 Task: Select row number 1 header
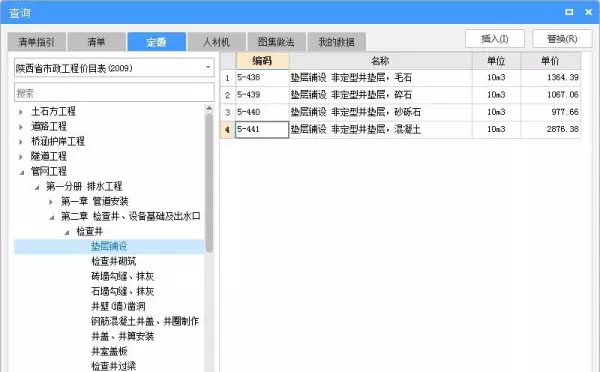coord(228,78)
